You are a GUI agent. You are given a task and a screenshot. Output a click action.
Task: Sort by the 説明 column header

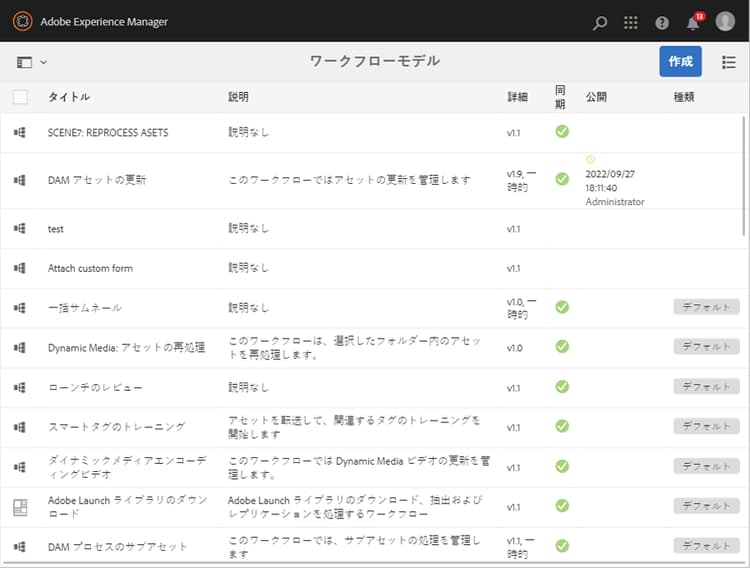238,97
